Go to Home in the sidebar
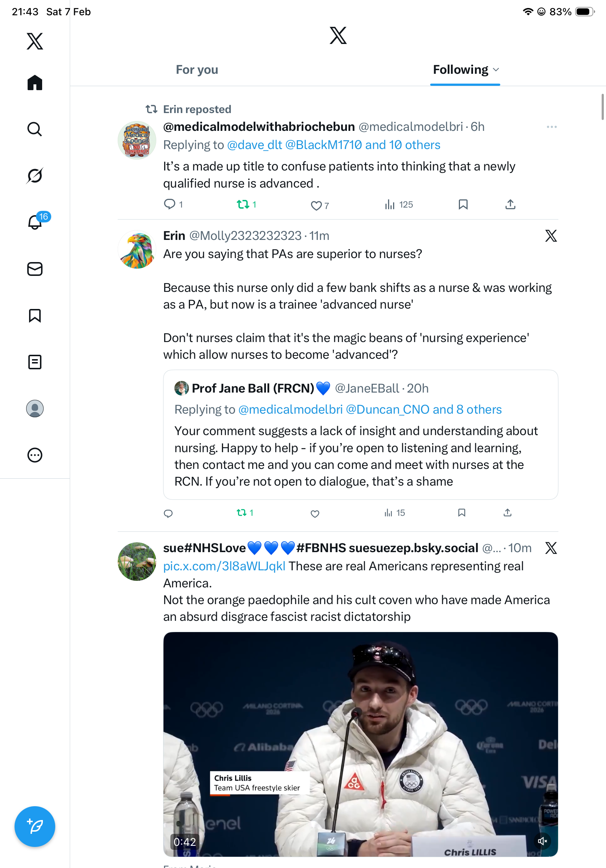Viewport: 606px width, 868px height. coord(35,83)
